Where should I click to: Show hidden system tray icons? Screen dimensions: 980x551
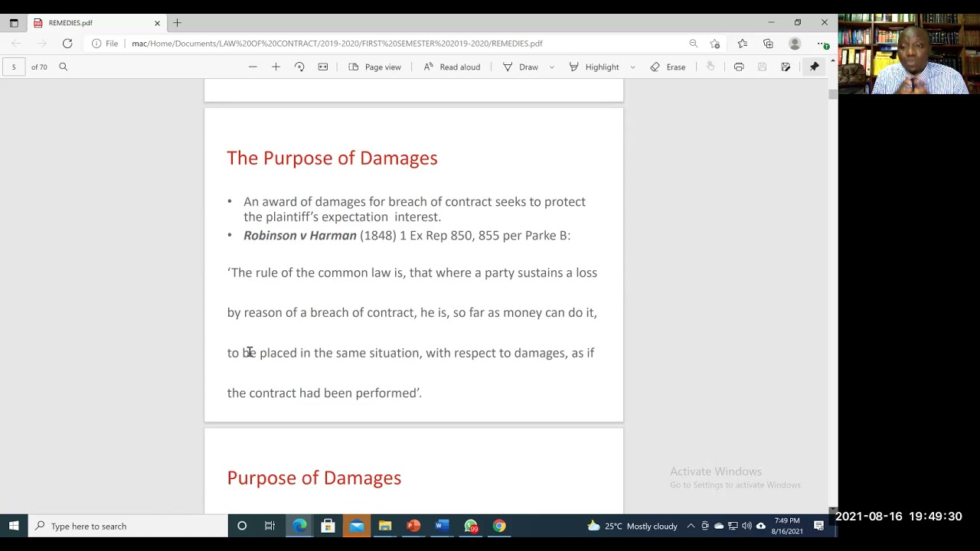(x=691, y=527)
